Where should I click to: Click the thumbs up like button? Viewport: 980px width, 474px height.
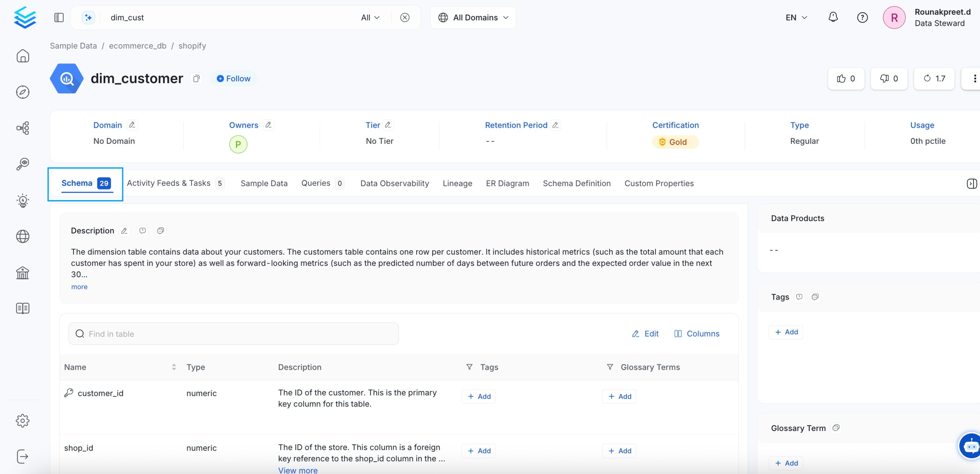coord(846,79)
